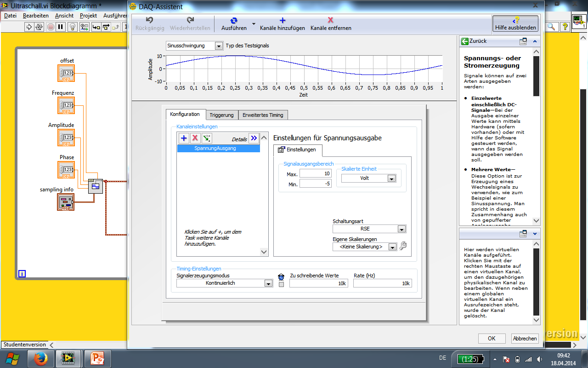This screenshot has height=368, width=588.
Task: Click the Abbrechen button
Action: (525, 339)
